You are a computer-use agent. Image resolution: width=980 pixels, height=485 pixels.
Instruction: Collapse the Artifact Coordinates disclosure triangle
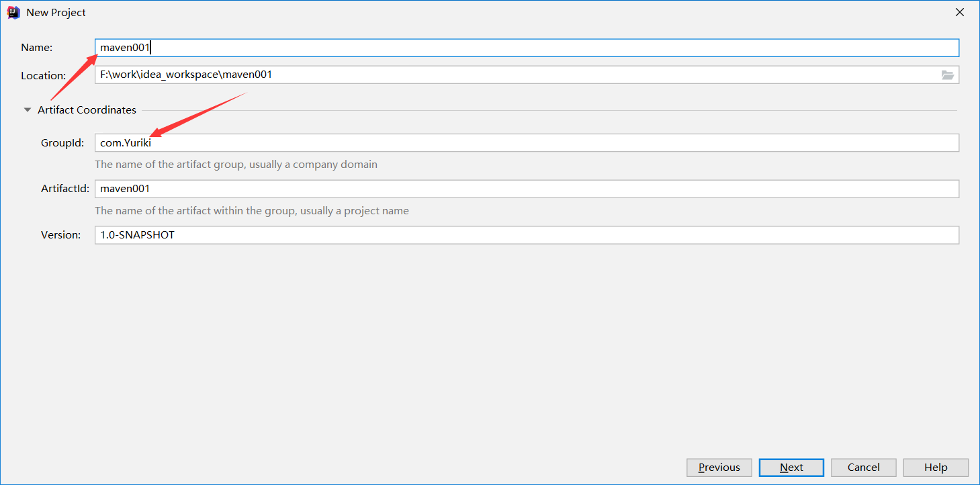pos(28,110)
